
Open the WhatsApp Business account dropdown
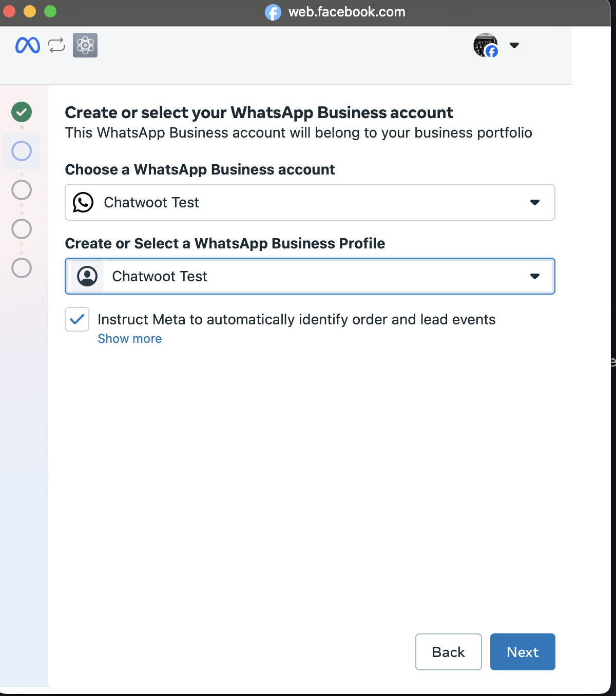pos(310,202)
